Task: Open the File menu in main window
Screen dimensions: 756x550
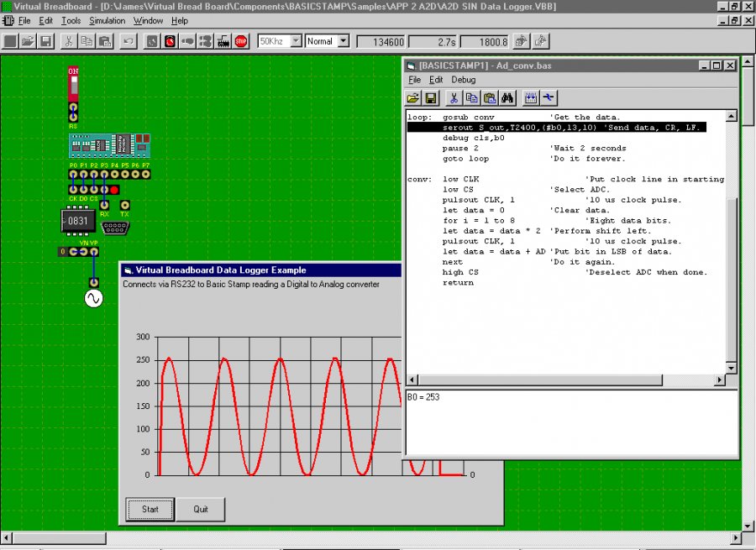Action: (x=24, y=21)
